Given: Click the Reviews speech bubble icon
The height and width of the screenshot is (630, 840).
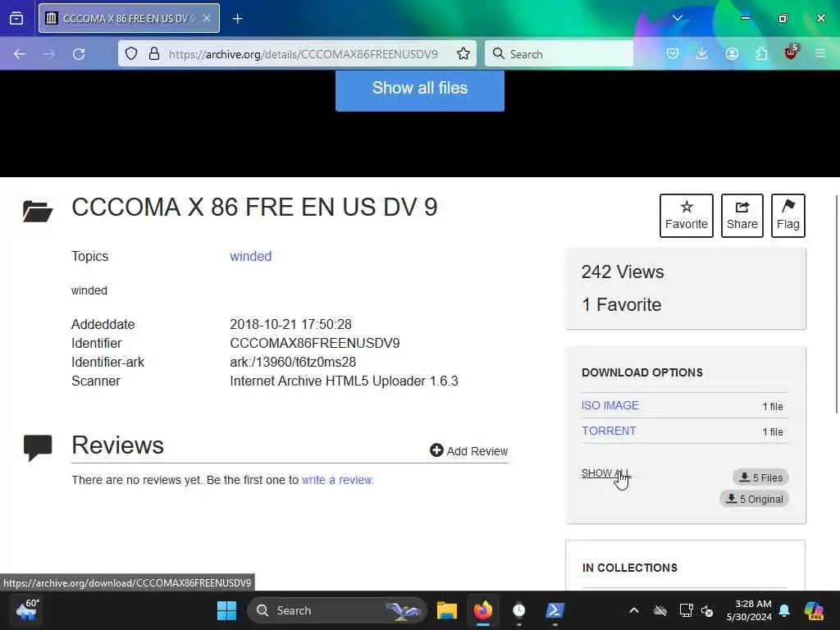Looking at the screenshot, I should (38, 447).
